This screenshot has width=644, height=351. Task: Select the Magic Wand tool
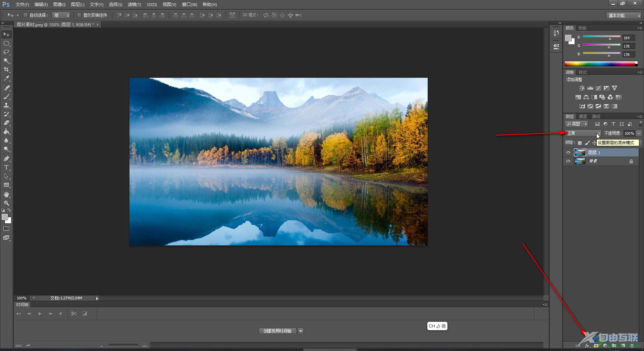coord(6,61)
